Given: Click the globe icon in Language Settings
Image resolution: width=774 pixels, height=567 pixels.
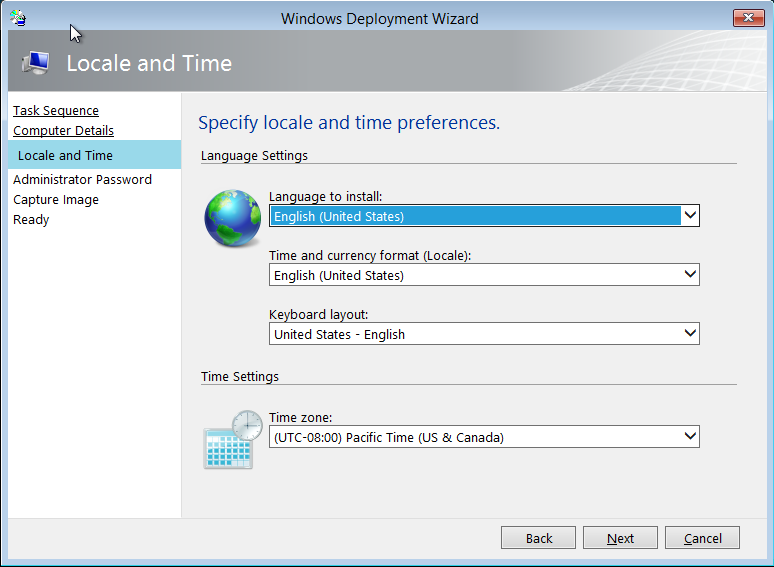Looking at the screenshot, I should pos(232,218).
